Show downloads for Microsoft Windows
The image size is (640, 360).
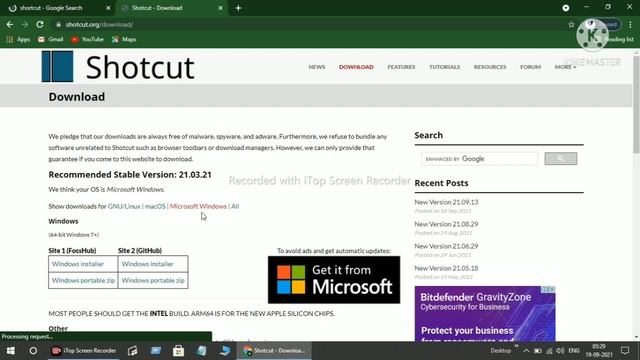click(198, 206)
